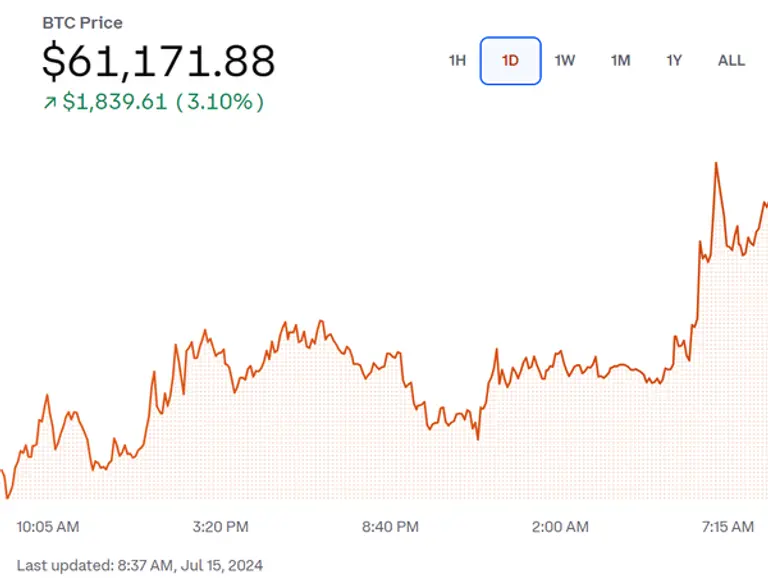Click the 3.10% percentage change

pyautogui.click(x=220, y=103)
